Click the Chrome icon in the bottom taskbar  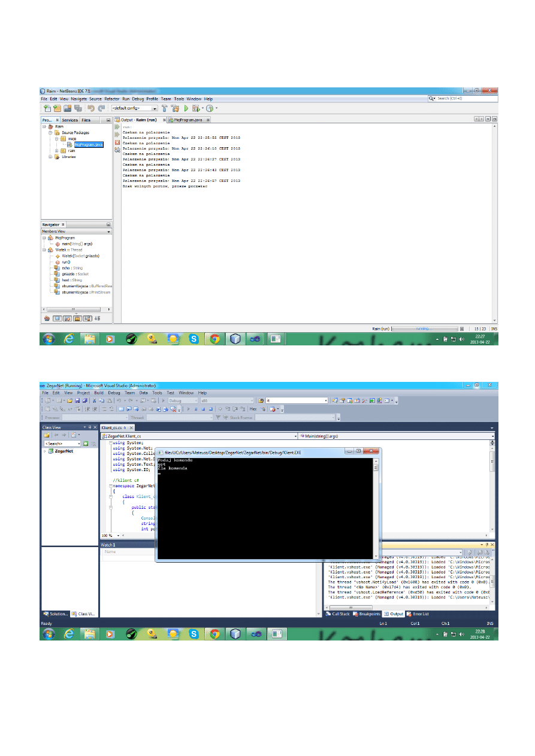(214, 633)
